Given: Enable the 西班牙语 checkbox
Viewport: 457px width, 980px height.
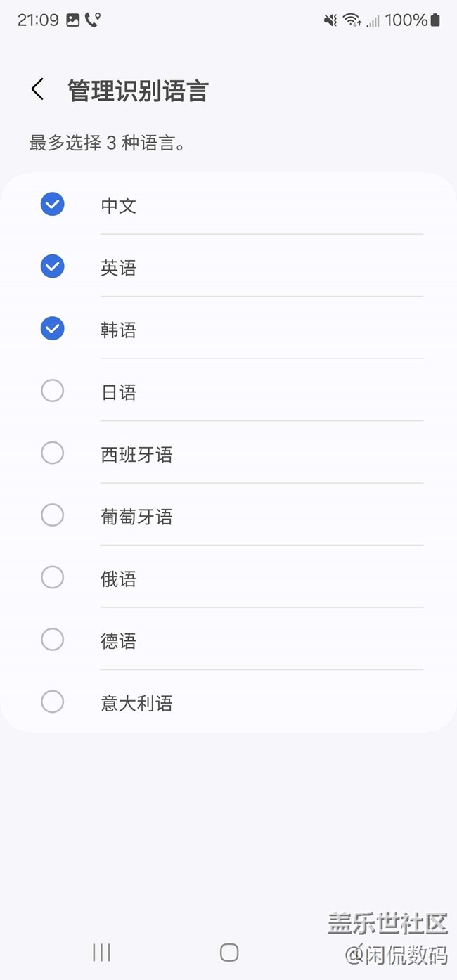Looking at the screenshot, I should [53, 453].
